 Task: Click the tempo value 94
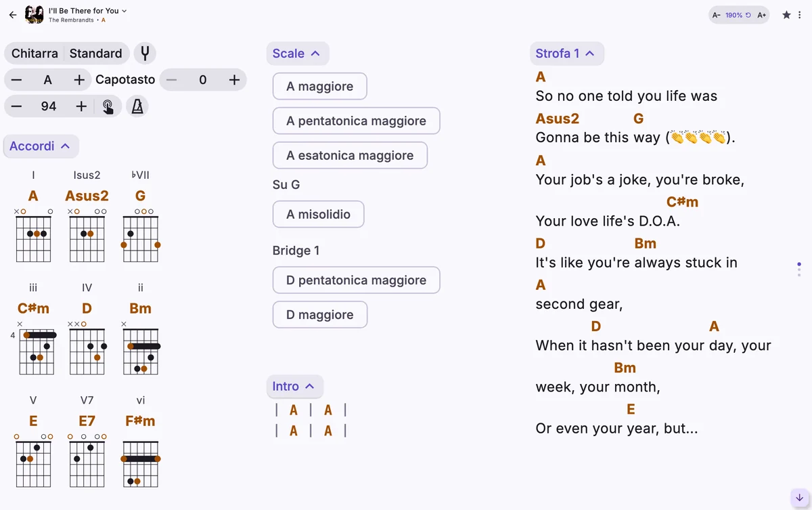click(x=49, y=106)
